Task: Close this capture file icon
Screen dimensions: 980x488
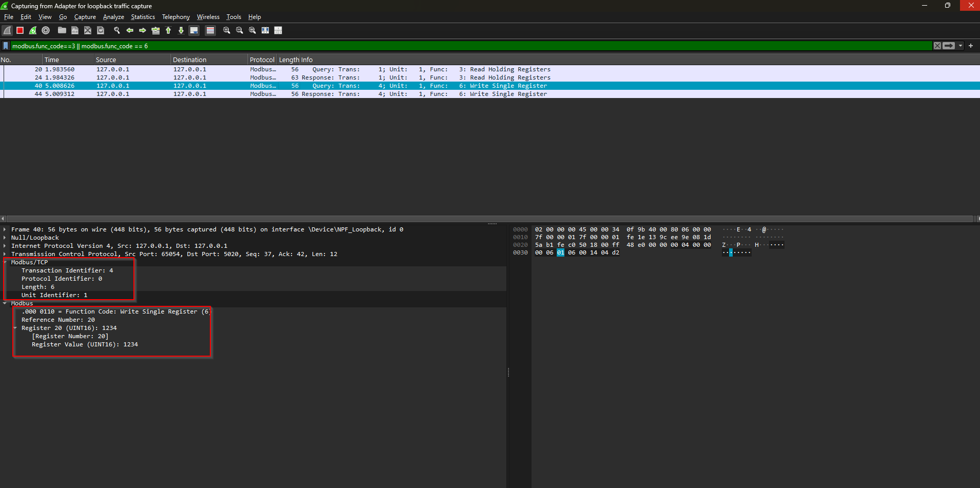Action: (88, 30)
